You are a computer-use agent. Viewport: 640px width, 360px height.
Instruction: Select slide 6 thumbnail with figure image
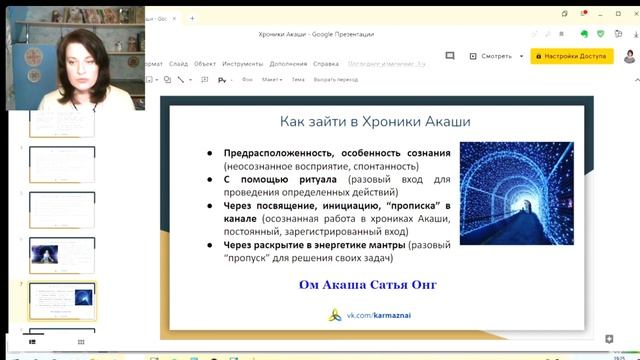coord(62,256)
